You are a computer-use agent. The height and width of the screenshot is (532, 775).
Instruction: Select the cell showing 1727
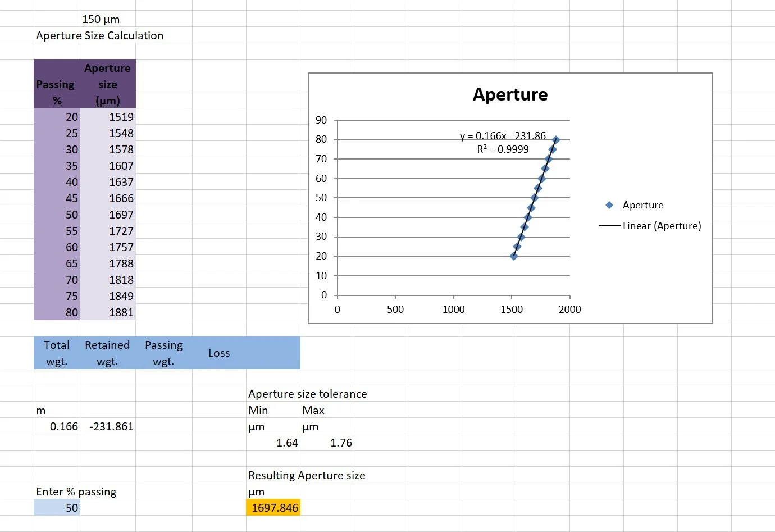[108, 231]
